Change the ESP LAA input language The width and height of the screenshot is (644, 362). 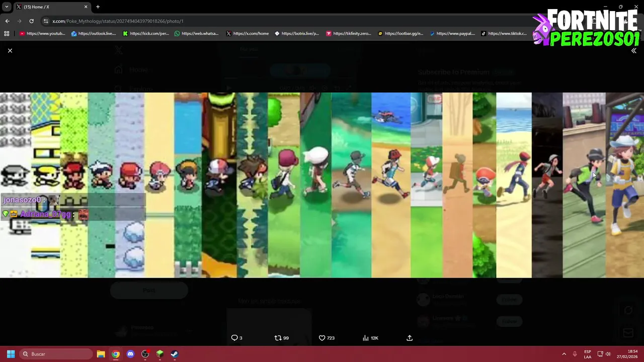[588, 354]
